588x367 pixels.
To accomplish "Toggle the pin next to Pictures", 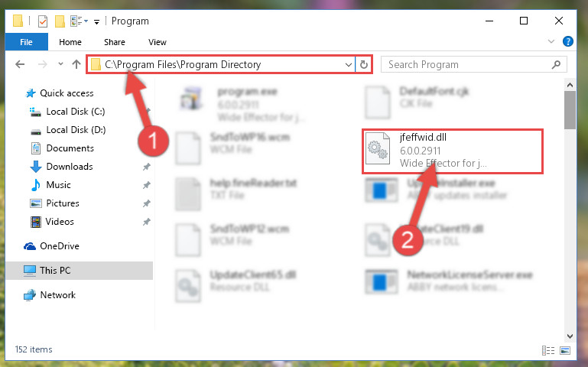I will [146, 203].
